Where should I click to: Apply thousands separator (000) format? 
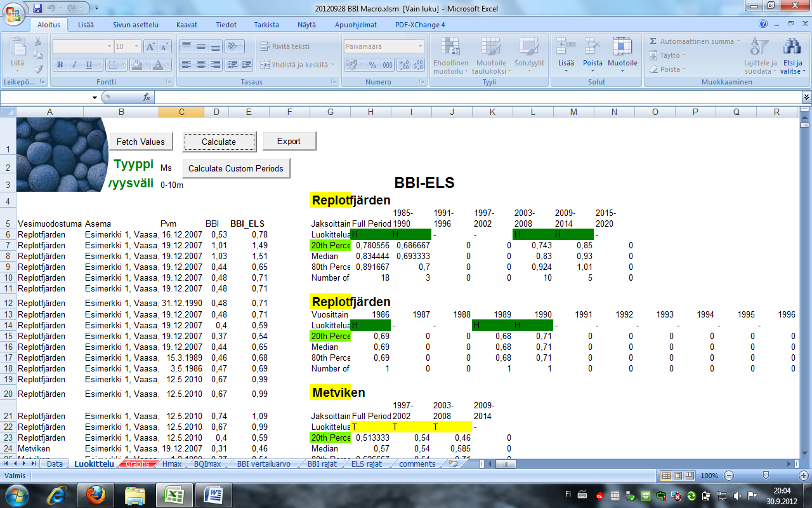(387, 65)
